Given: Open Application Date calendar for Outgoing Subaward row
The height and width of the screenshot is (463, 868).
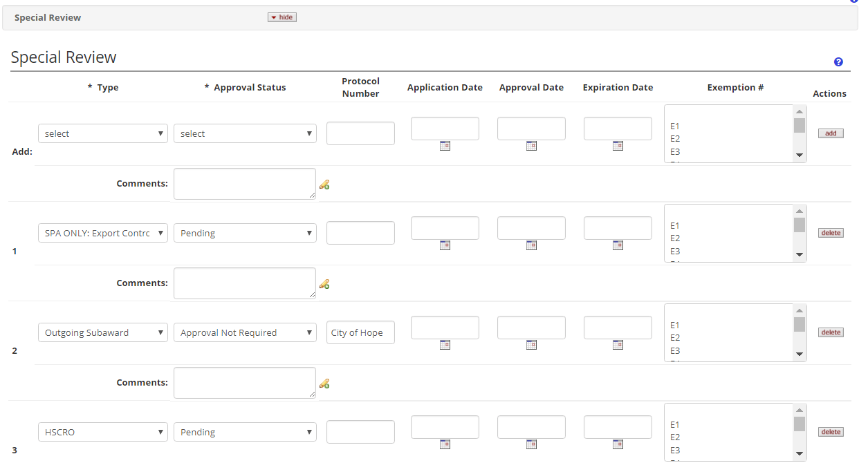Looking at the screenshot, I should [445, 345].
